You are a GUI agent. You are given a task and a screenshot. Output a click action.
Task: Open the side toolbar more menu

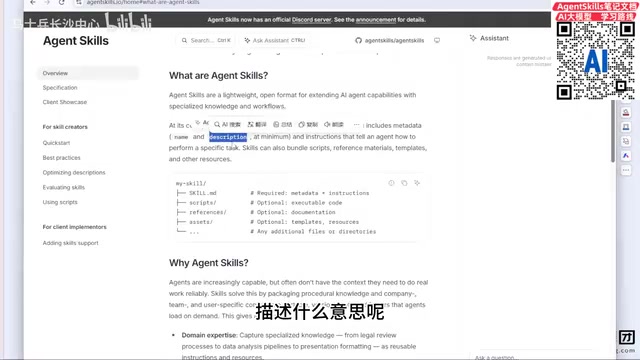pos(626,170)
